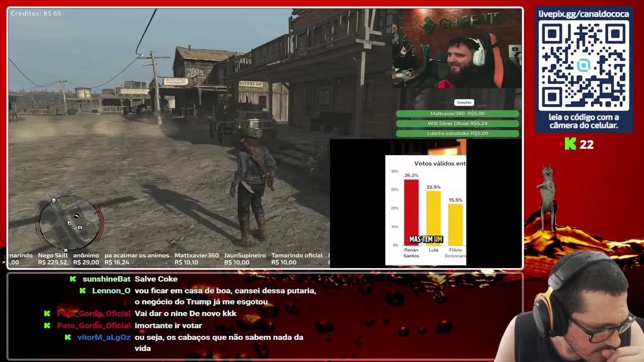Open the livepix.gg/canaldococa link text

click(584, 14)
